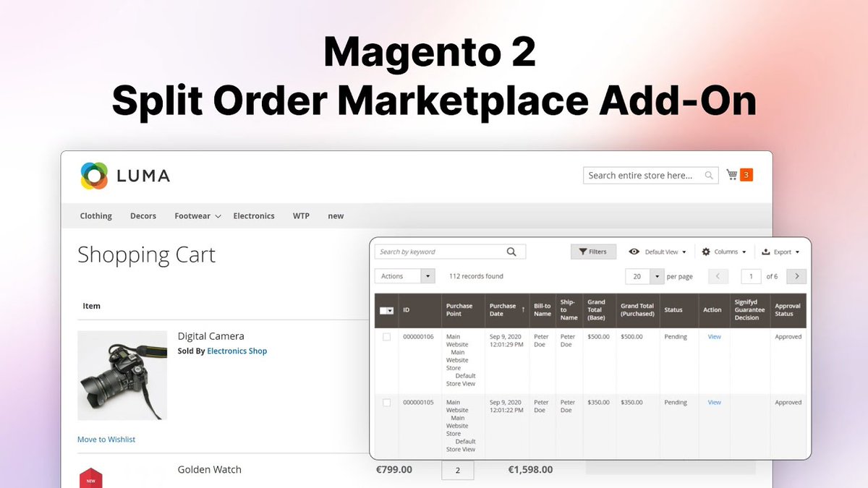Image resolution: width=868 pixels, height=488 pixels.
Task: Click the ID column header
Action: (420, 311)
